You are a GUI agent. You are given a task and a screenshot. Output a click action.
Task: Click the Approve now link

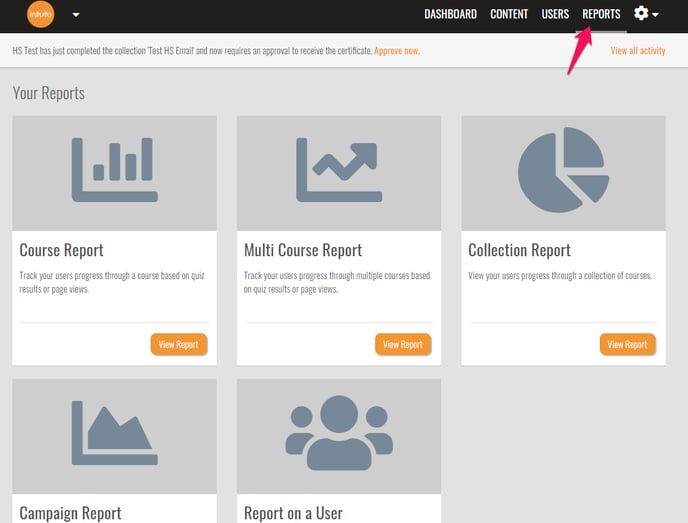397,50
